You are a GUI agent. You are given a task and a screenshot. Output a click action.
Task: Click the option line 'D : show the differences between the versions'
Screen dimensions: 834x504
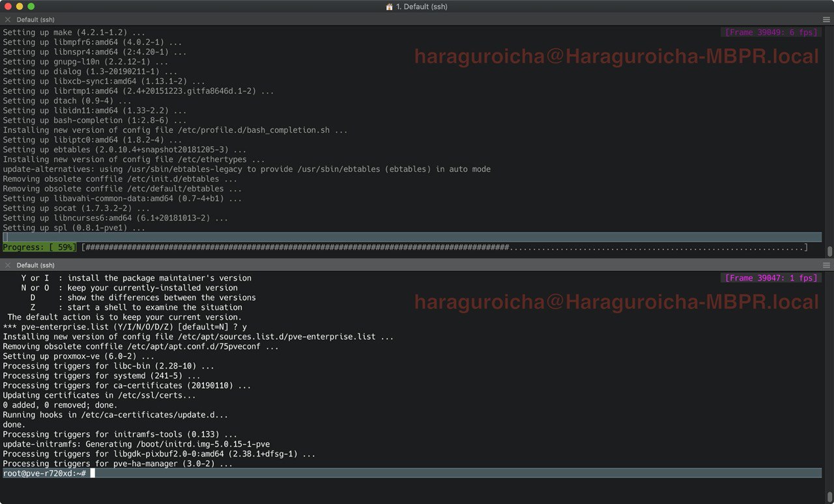[143, 297]
